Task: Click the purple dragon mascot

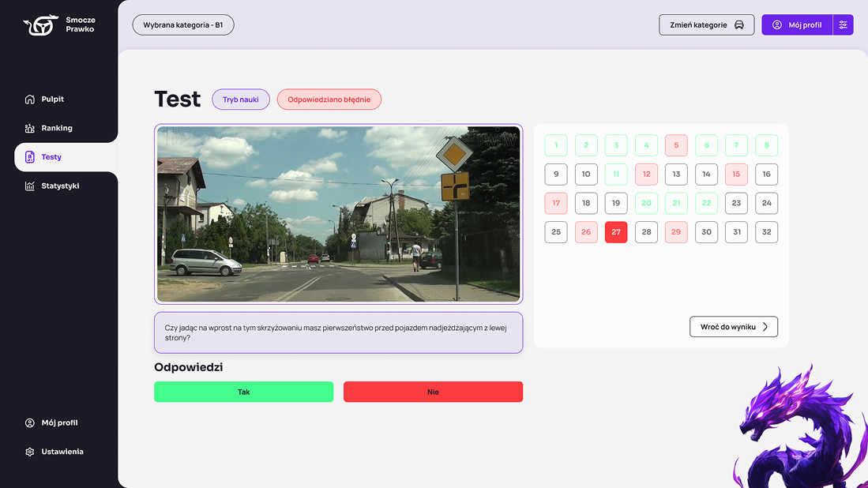Action: (798, 430)
